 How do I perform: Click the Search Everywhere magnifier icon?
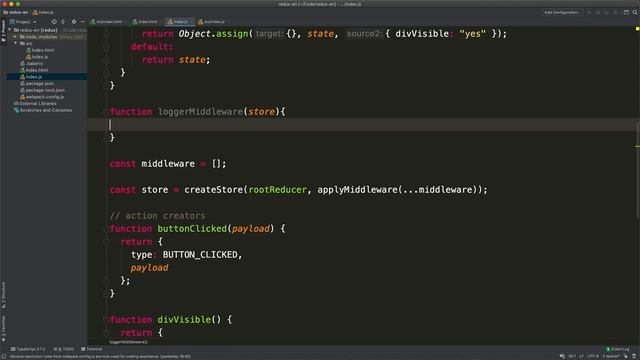(x=635, y=12)
